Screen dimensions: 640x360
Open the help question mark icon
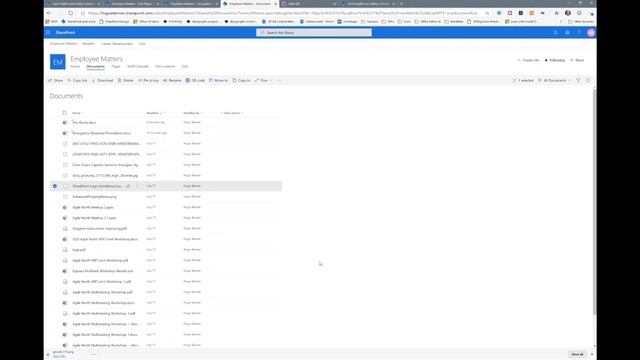(579, 32)
